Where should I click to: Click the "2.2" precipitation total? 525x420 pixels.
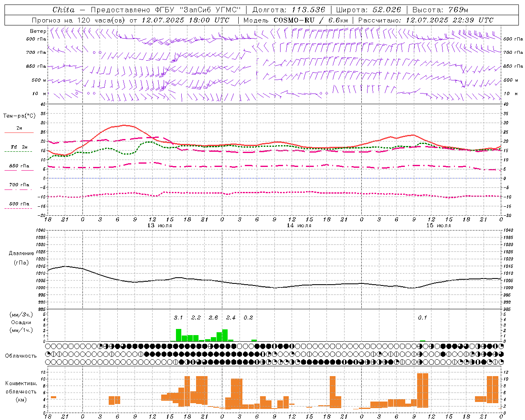(x=196, y=317)
